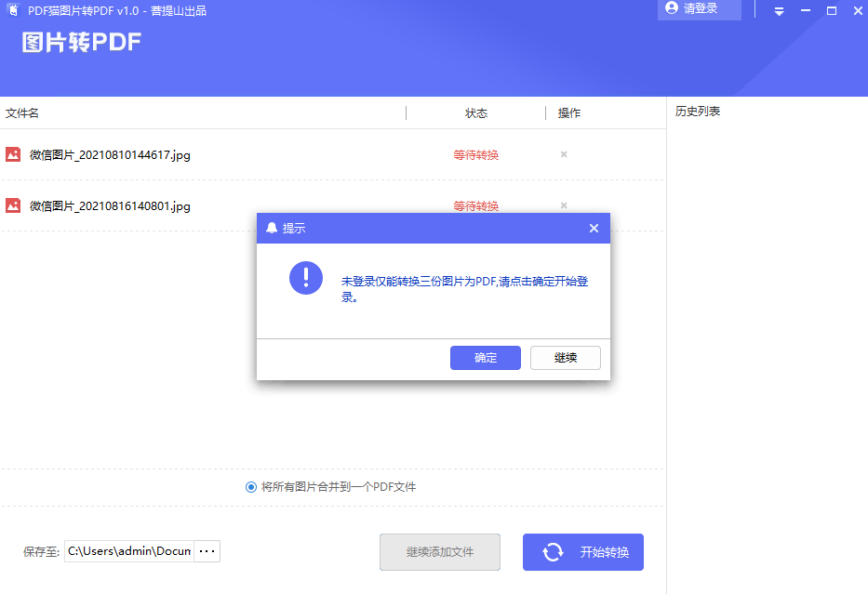Open the save folder browse button
The image size is (868, 594).
pyautogui.click(x=207, y=551)
